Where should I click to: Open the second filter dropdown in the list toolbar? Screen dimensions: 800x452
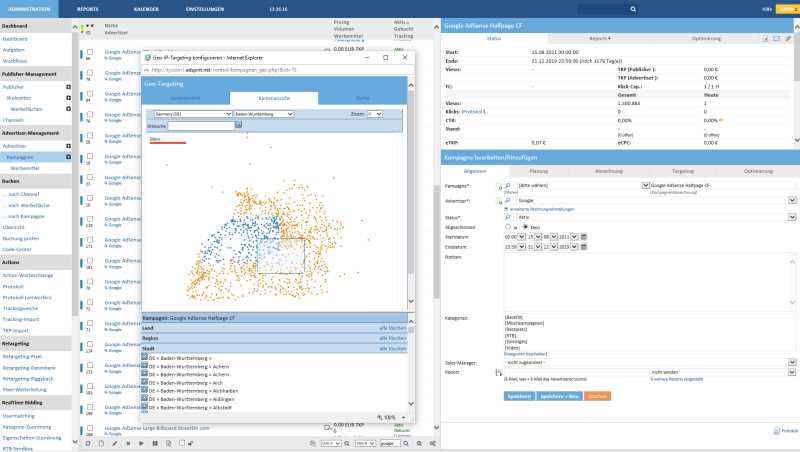[365, 443]
